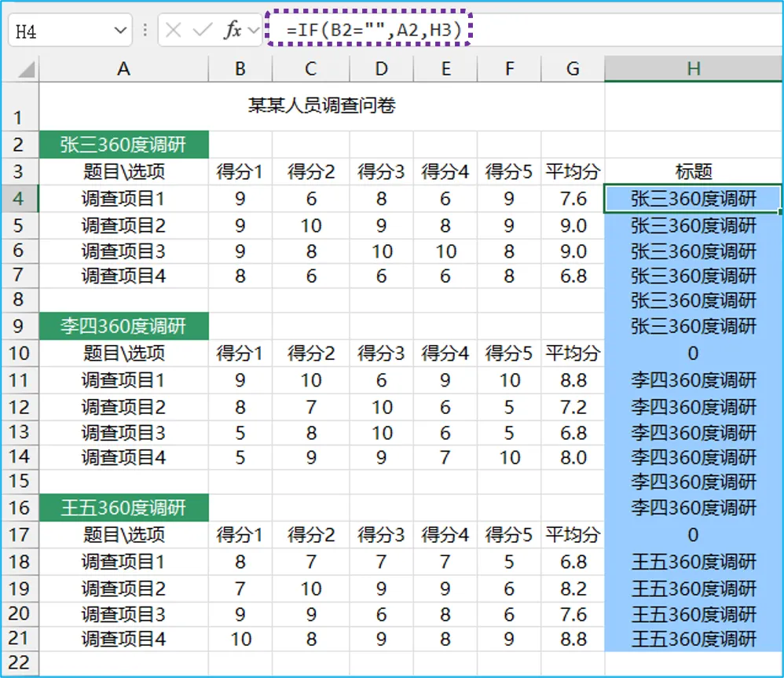The height and width of the screenshot is (678, 784).
Task: Click 得分1 header in row 3
Action: click(240, 171)
